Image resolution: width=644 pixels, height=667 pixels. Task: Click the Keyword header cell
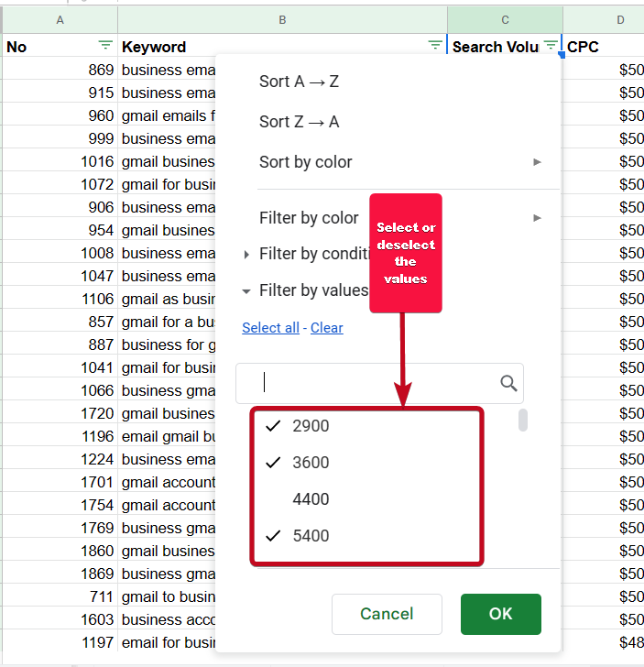(x=282, y=46)
